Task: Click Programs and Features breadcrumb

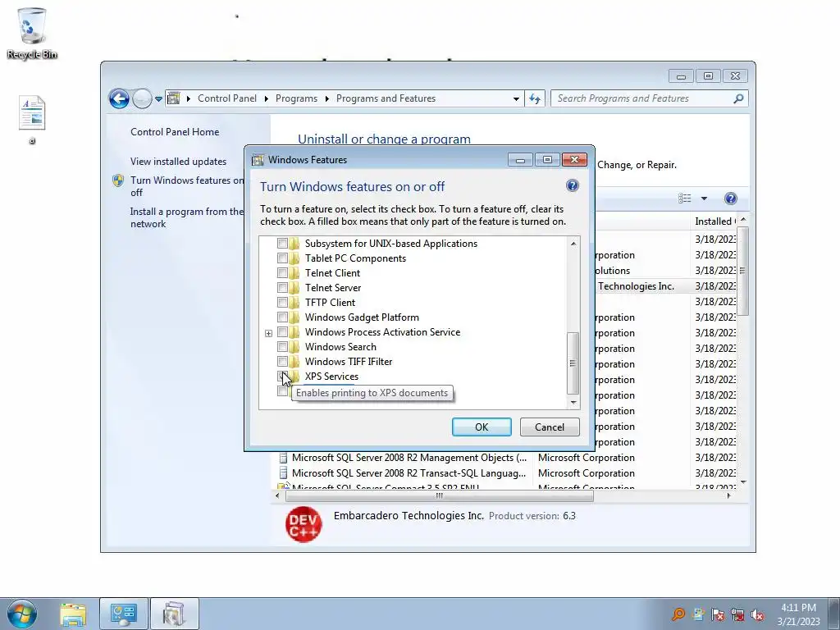Action: point(386,98)
